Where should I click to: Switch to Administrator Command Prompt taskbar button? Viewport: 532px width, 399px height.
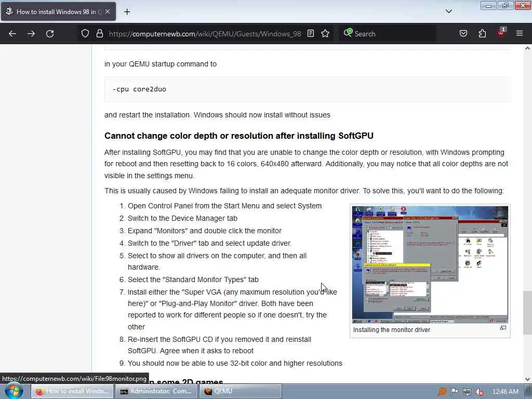coord(156,391)
